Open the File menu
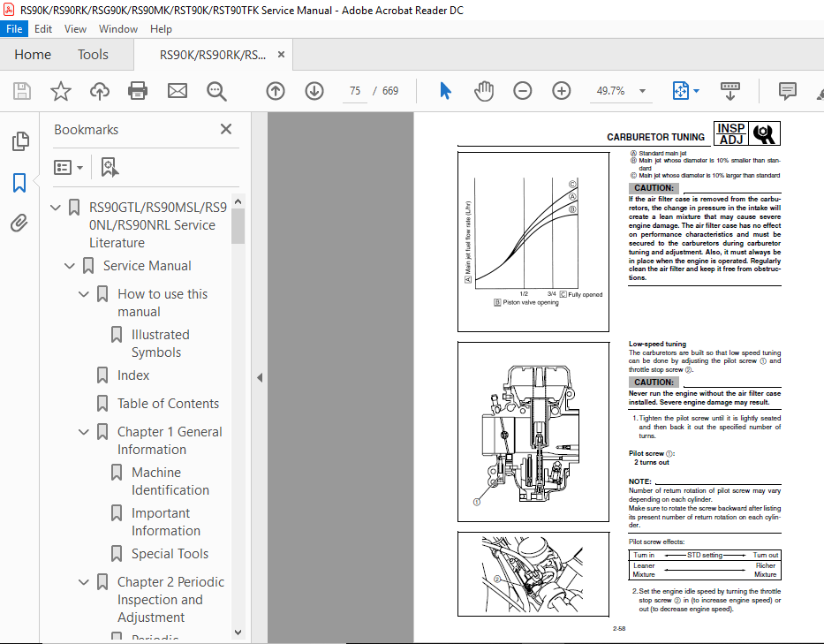This screenshot has width=824, height=644. pyautogui.click(x=14, y=29)
